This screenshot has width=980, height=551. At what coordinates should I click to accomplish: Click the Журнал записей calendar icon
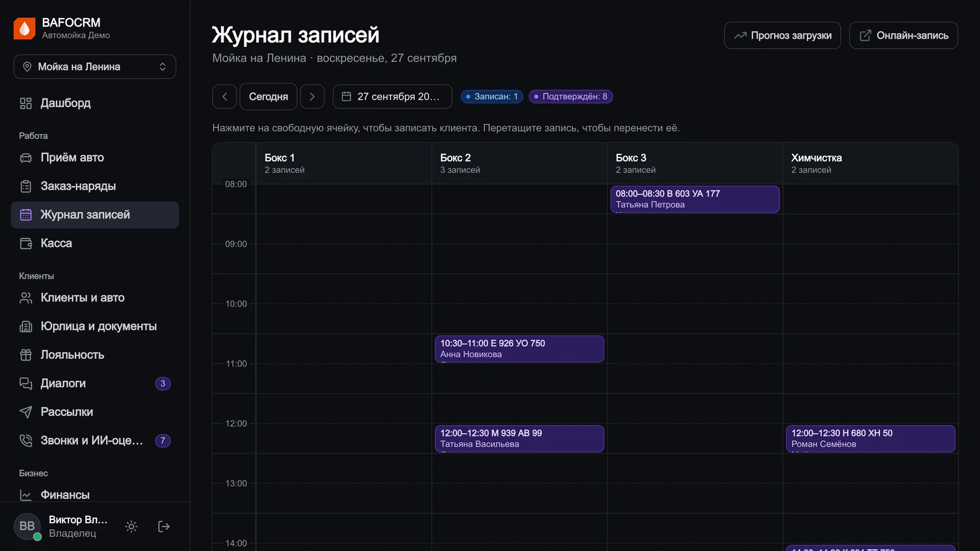coord(26,215)
